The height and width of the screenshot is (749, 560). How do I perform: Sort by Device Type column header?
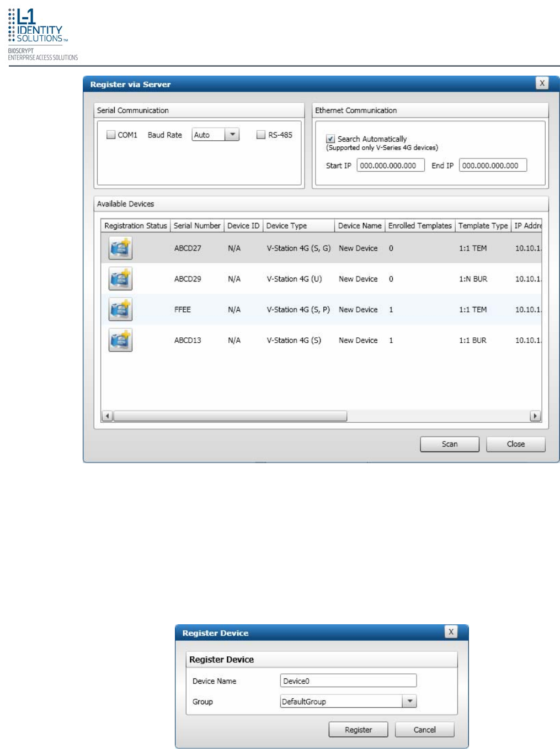(x=298, y=226)
